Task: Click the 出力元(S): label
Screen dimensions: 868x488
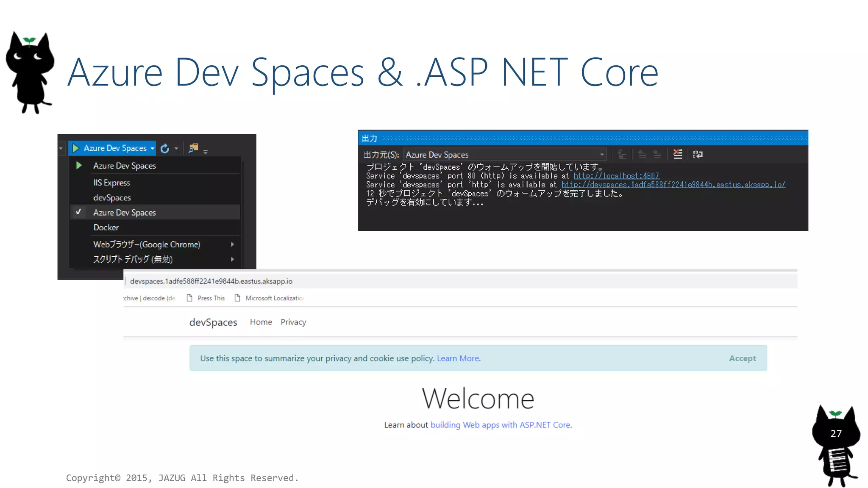Action: [x=381, y=155]
